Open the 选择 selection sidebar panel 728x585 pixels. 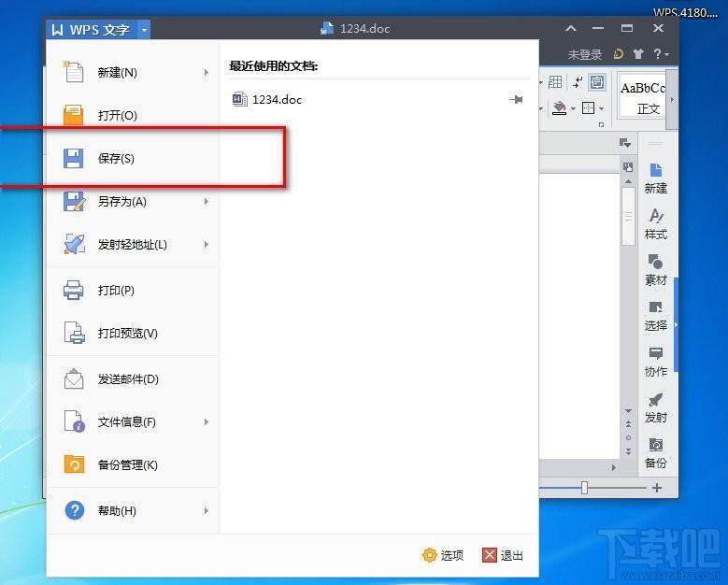coord(655,316)
